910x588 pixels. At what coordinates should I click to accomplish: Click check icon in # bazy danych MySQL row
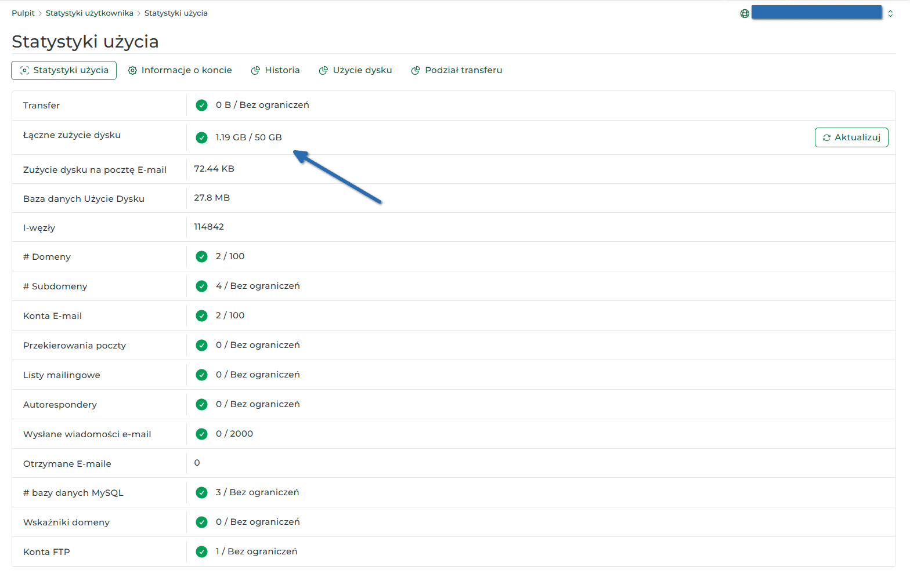[201, 492]
